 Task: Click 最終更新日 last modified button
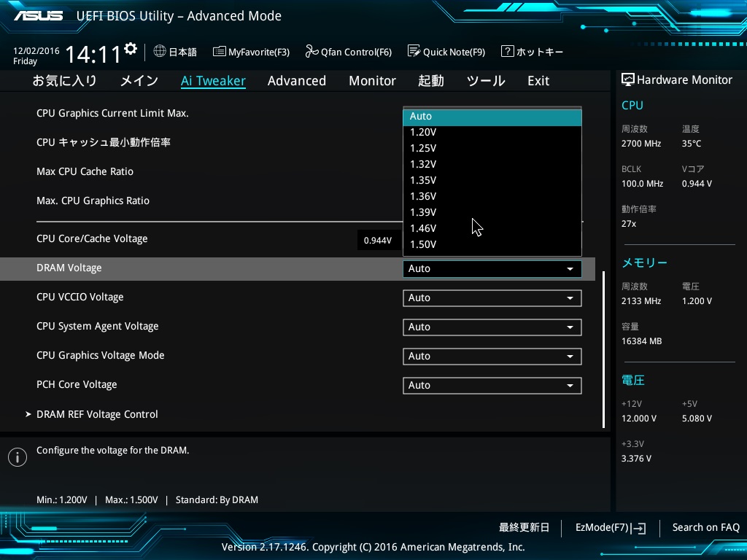pos(524,528)
